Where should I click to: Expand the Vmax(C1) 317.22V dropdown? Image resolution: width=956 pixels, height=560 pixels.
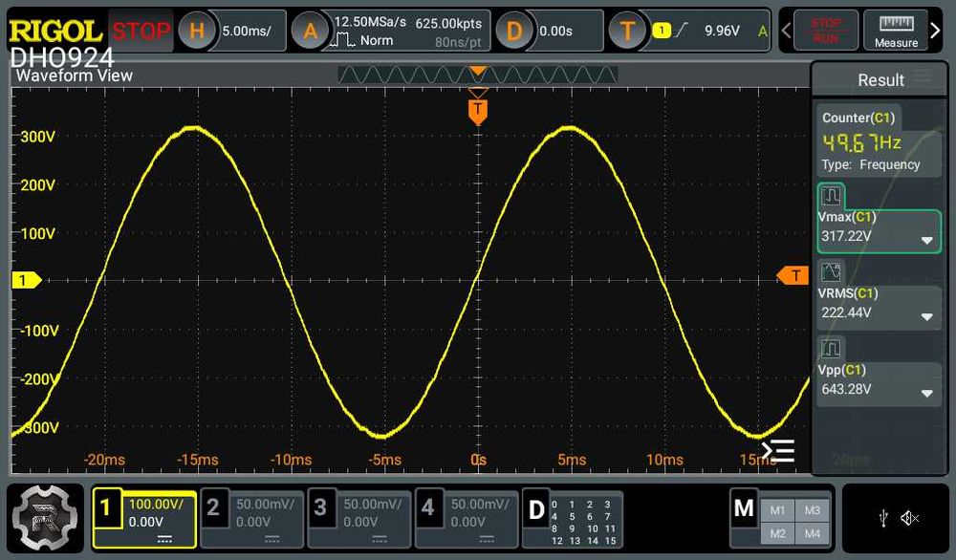926,240
